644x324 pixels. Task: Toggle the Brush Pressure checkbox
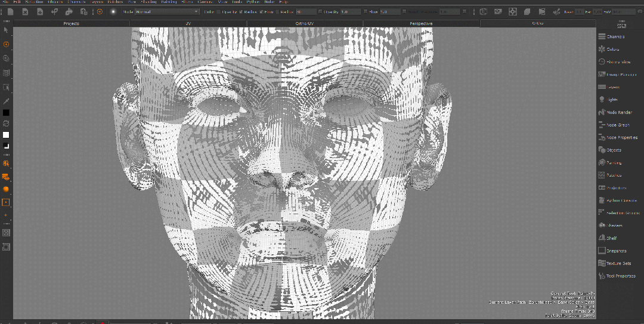405,12
